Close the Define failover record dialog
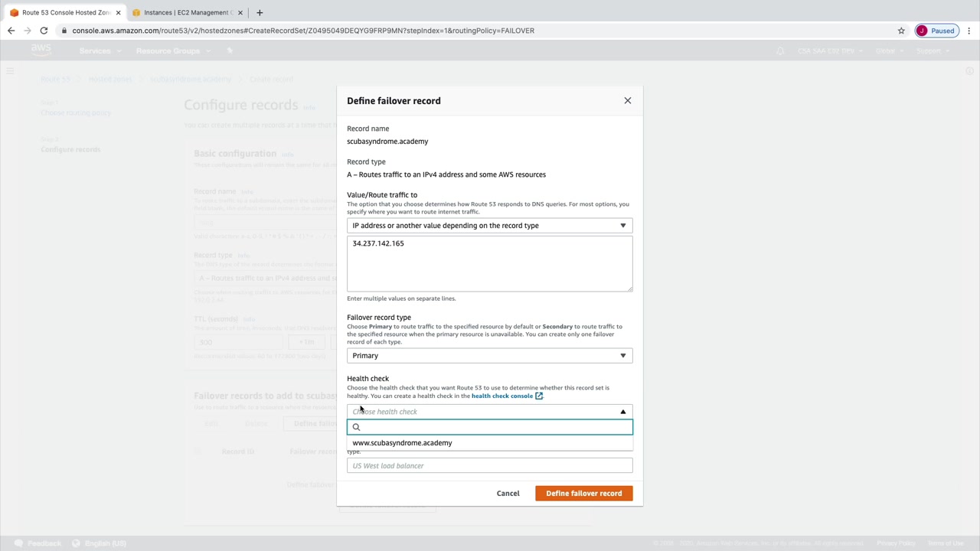 [x=628, y=100]
